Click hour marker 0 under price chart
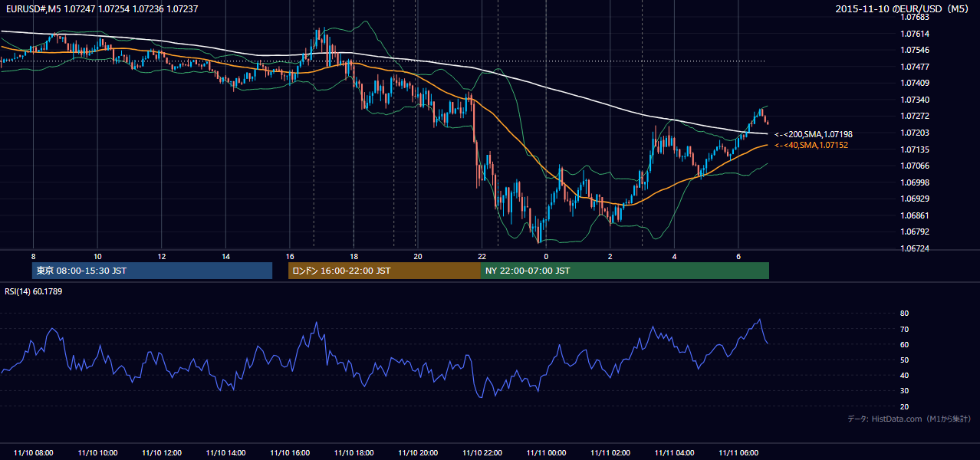 pyautogui.click(x=546, y=256)
